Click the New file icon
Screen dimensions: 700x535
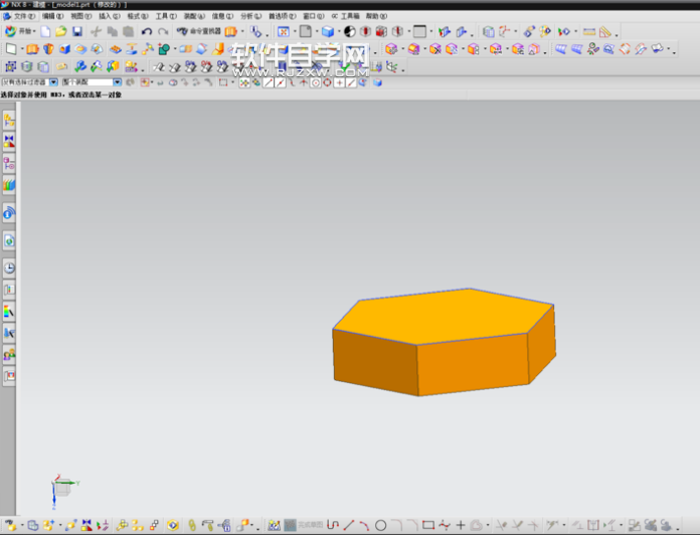pyautogui.click(x=45, y=32)
